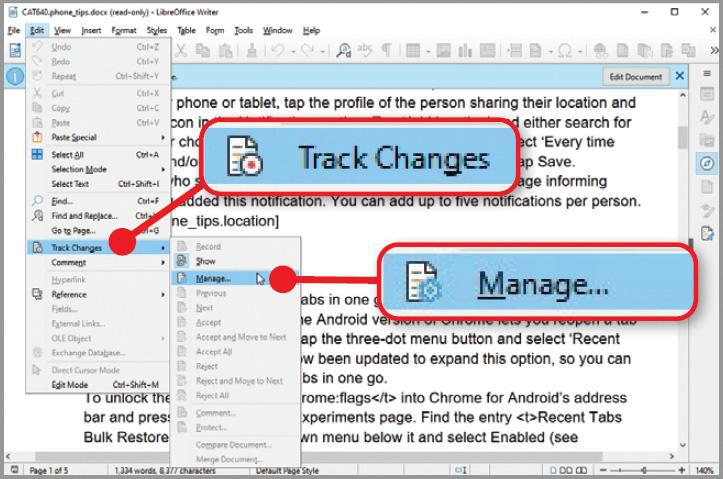Open the sidebar Styles deck
Viewport: 723px width, 479px height.
(x=707, y=117)
